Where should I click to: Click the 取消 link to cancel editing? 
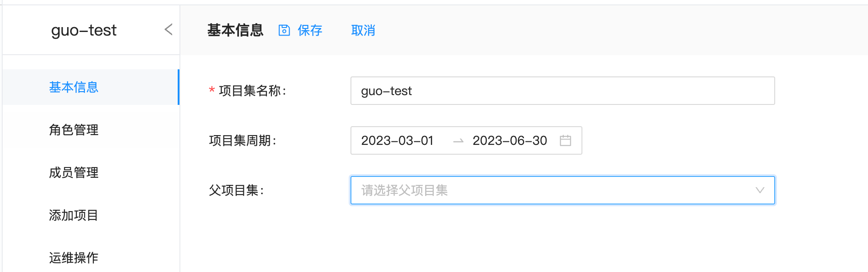pyautogui.click(x=363, y=30)
